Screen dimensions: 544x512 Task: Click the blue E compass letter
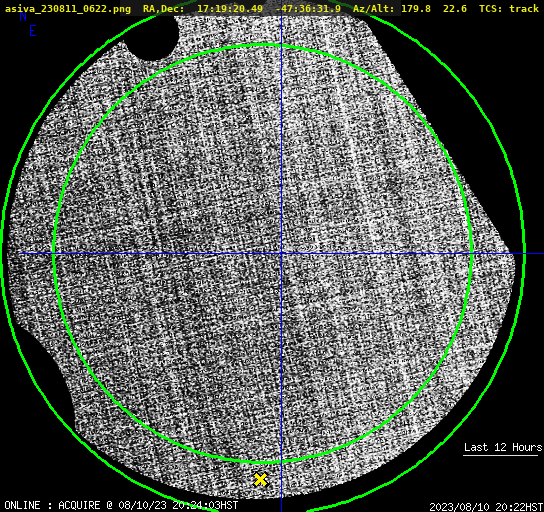pos(33,31)
